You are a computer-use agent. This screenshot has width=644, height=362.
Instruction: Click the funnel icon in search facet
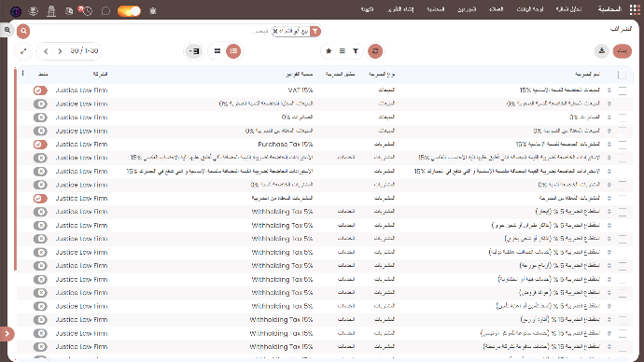315,31
